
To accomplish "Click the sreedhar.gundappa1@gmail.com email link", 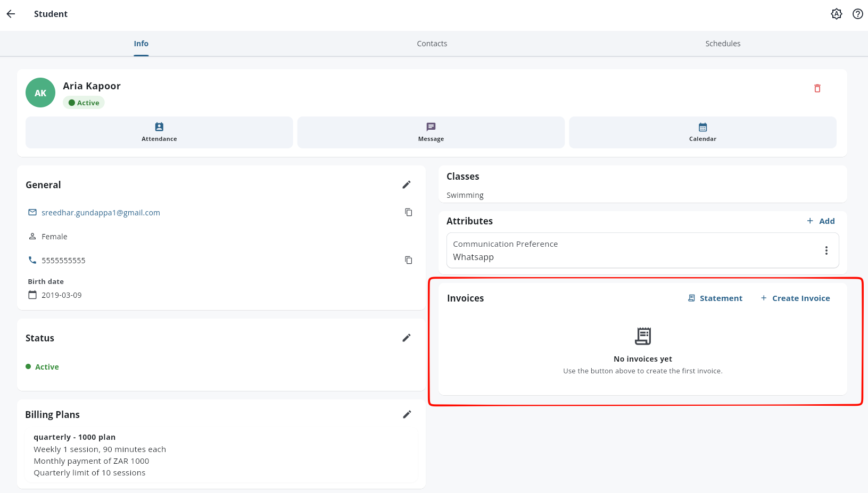I will point(101,213).
